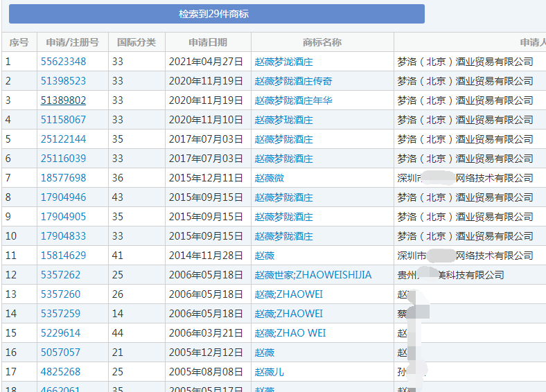Open trademark 赵薇;ZHAOWEI in row 14
Screen dimensions: 546x392
click(x=289, y=314)
